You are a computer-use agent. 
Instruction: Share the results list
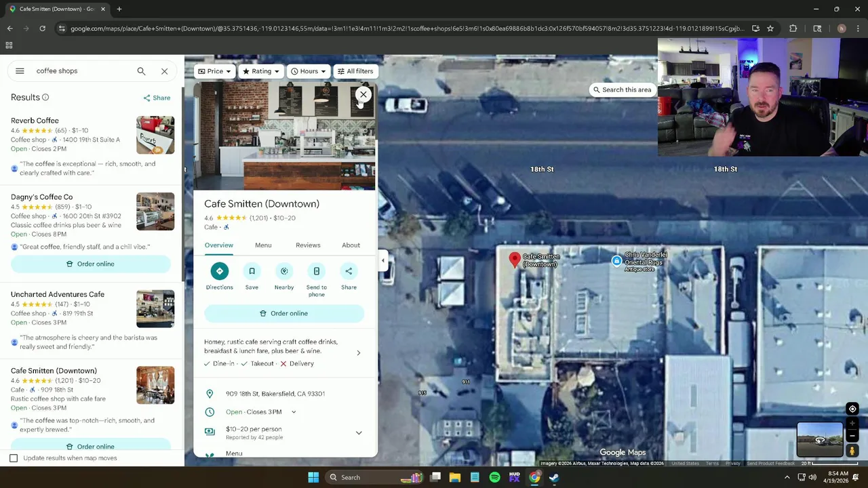157,98
